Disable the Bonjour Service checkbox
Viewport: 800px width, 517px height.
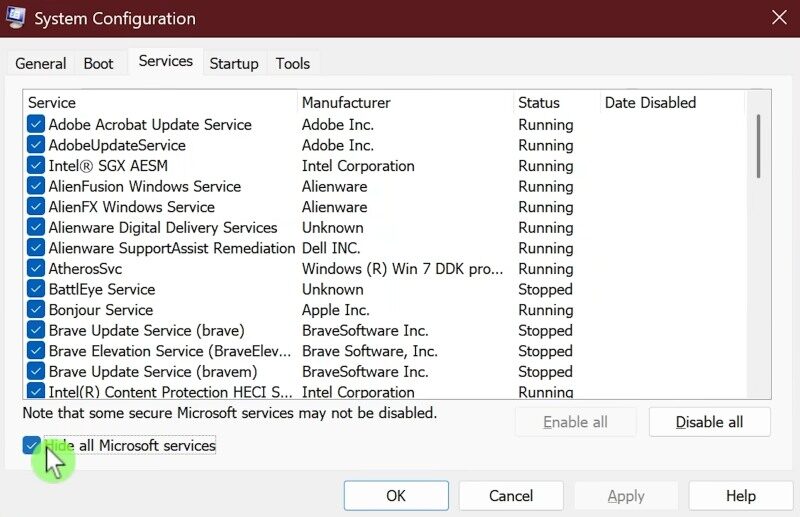36,309
